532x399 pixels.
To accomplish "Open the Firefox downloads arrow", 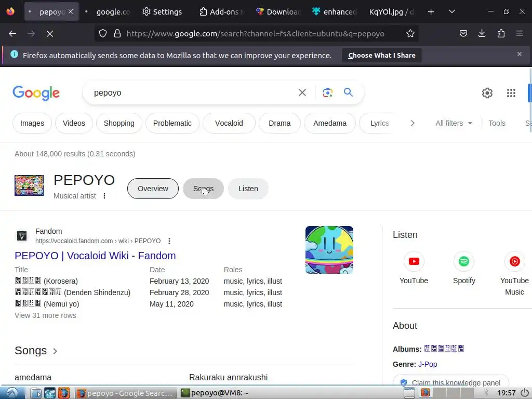I will 482,33.
